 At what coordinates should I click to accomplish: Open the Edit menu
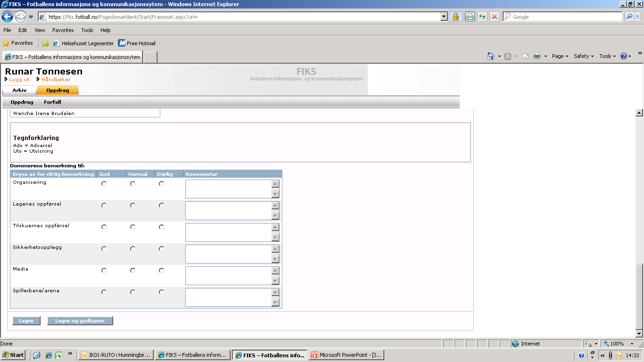(x=23, y=30)
